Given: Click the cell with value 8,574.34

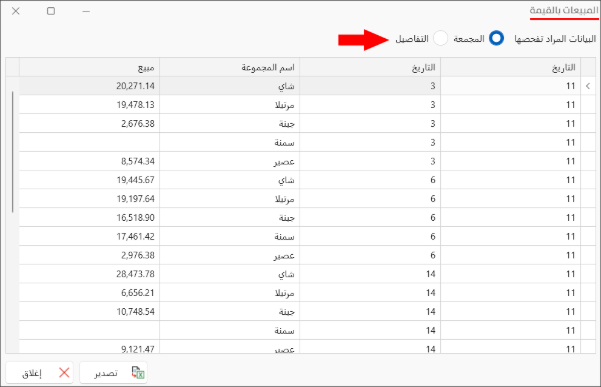Looking at the screenshot, I should (x=89, y=161).
